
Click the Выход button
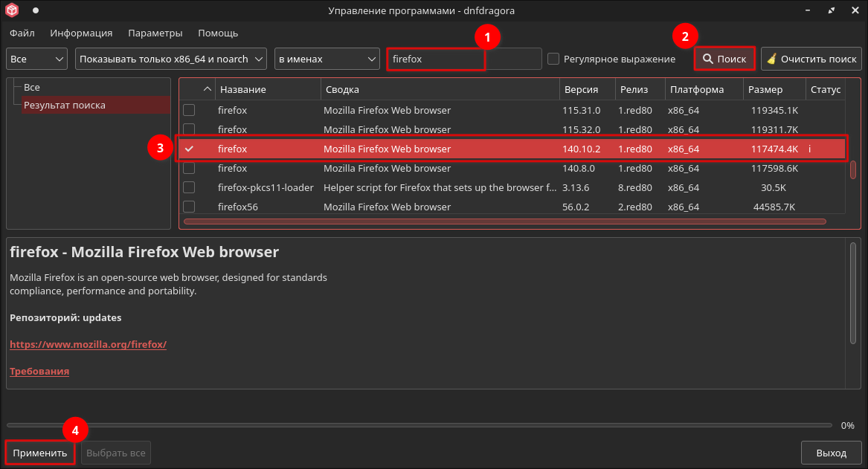pos(831,453)
